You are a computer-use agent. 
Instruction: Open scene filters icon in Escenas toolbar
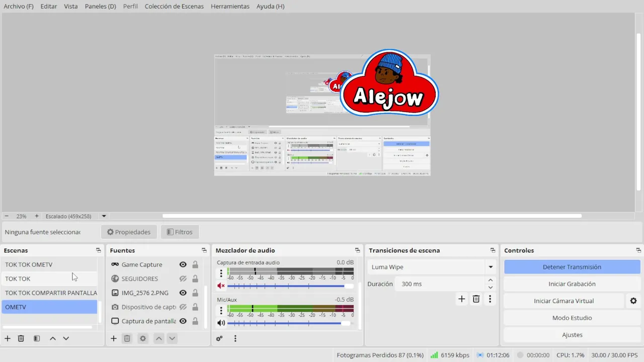[x=37, y=338]
